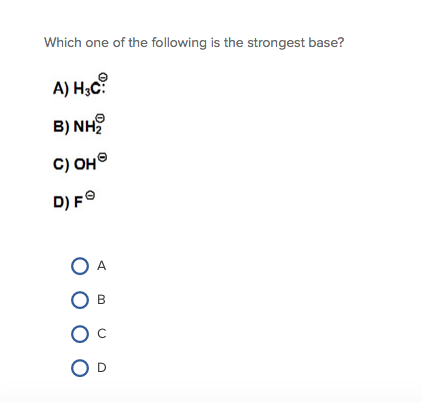Viewport: 422px width, 402px height.
Task: Click the F fluoride formula
Action: 84,199
